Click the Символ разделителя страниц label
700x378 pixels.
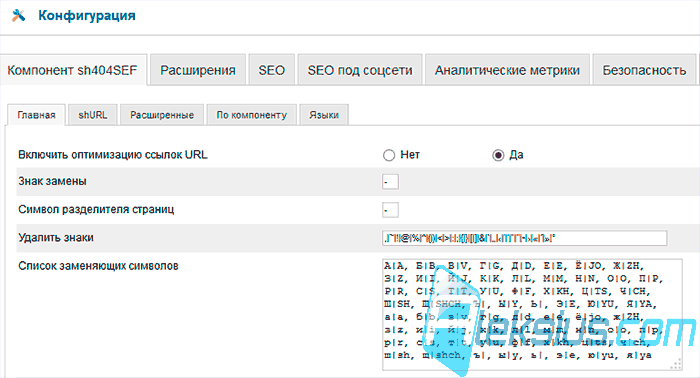[96, 209]
